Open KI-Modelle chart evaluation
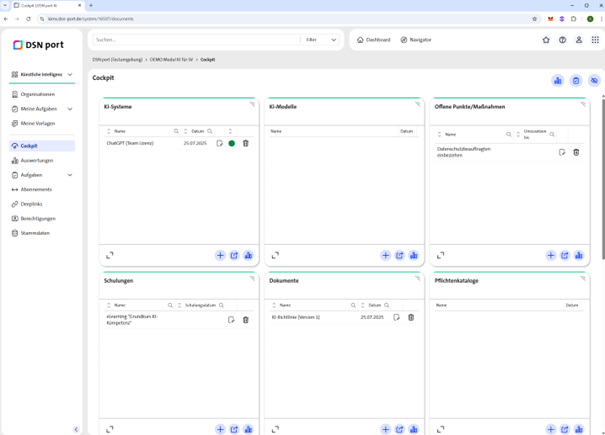Viewport: 605px width, 435px height. click(x=414, y=255)
